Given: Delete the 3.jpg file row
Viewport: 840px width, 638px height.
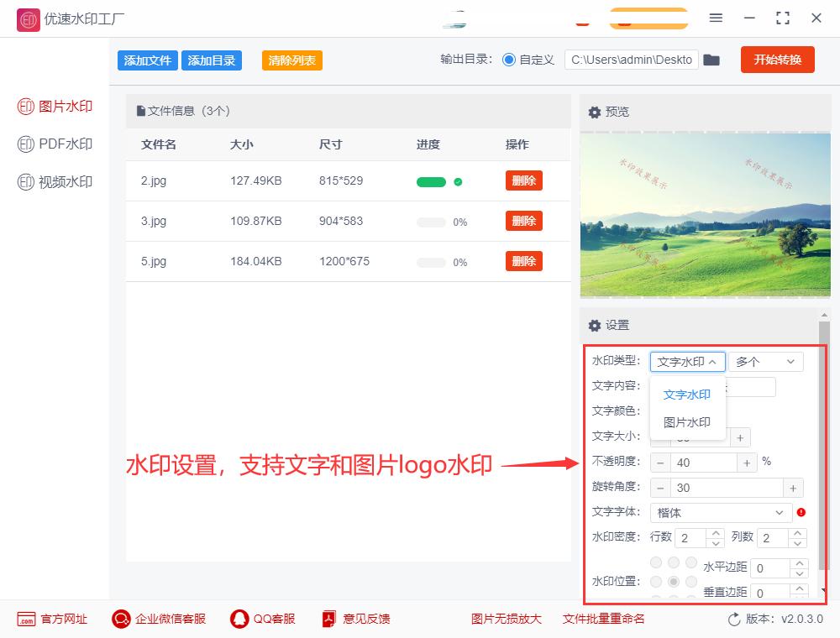Looking at the screenshot, I should pos(523,221).
